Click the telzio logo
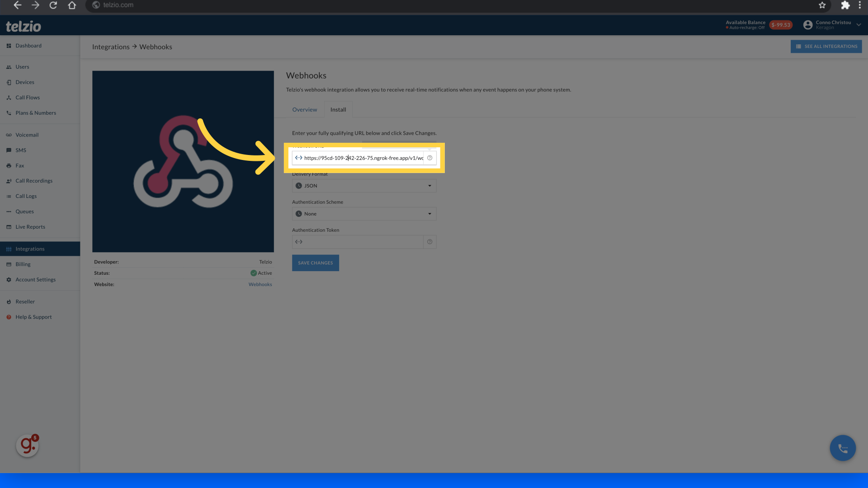This screenshot has height=488, width=868. pos(24,26)
